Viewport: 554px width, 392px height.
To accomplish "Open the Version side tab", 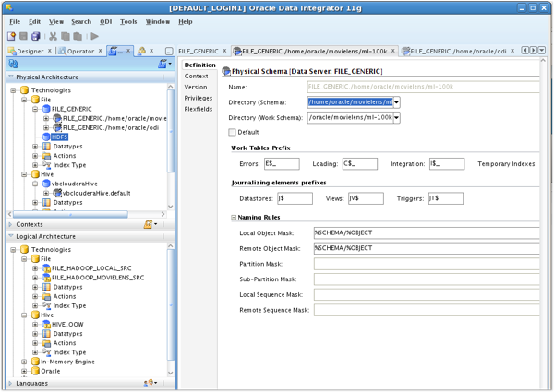I will coord(196,87).
